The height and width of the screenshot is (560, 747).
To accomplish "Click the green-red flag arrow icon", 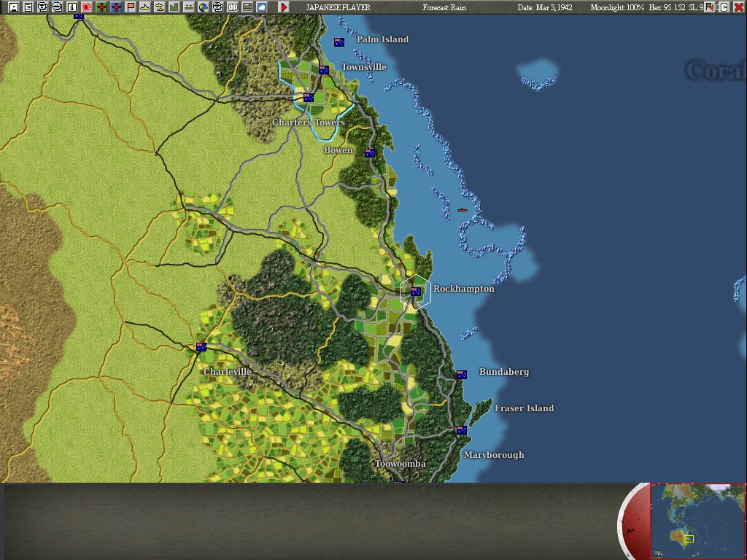I will 710,7.
